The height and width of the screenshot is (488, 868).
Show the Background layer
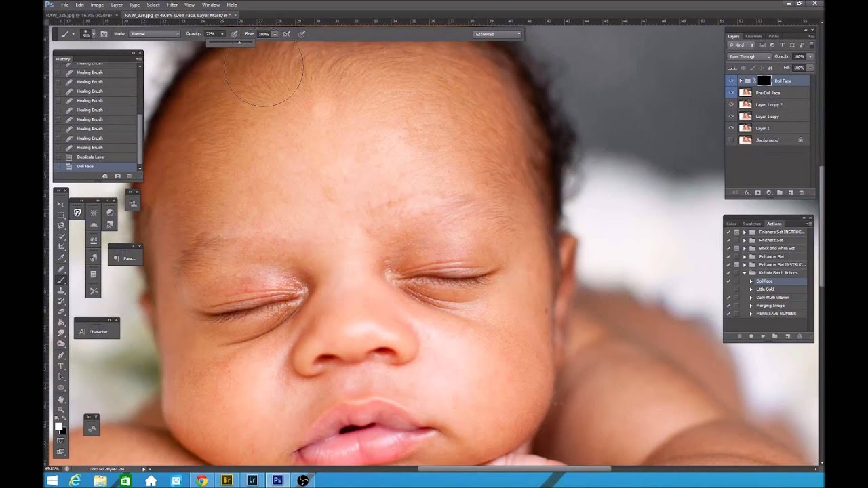click(731, 140)
